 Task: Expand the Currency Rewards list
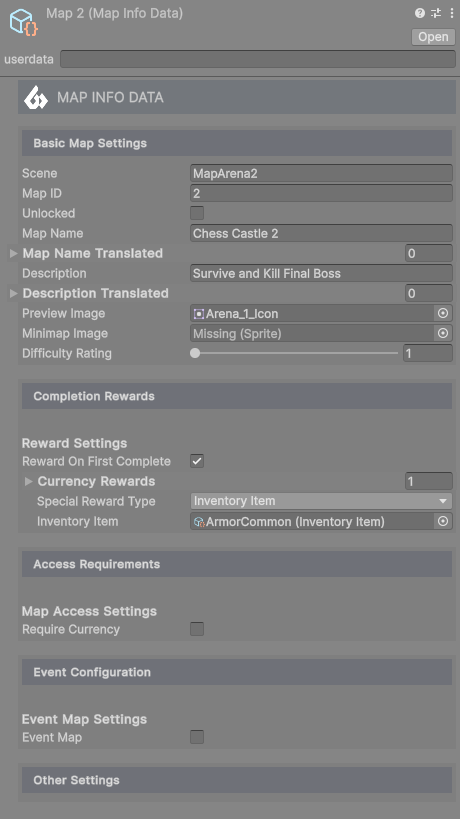(x=29, y=481)
